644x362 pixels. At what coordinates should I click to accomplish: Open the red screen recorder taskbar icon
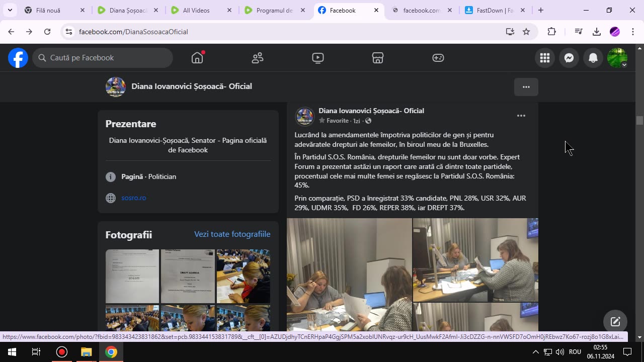tap(62, 352)
